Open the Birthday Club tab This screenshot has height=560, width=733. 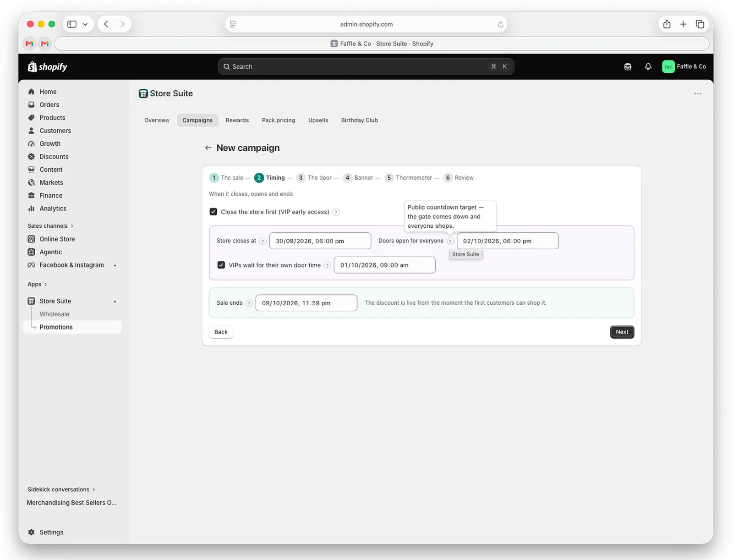(359, 120)
